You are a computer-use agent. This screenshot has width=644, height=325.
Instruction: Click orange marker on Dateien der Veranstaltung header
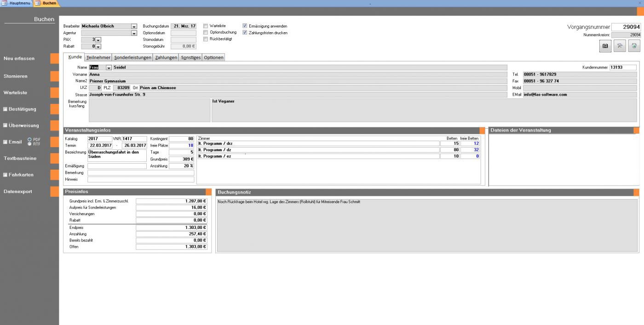click(x=636, y=130)
